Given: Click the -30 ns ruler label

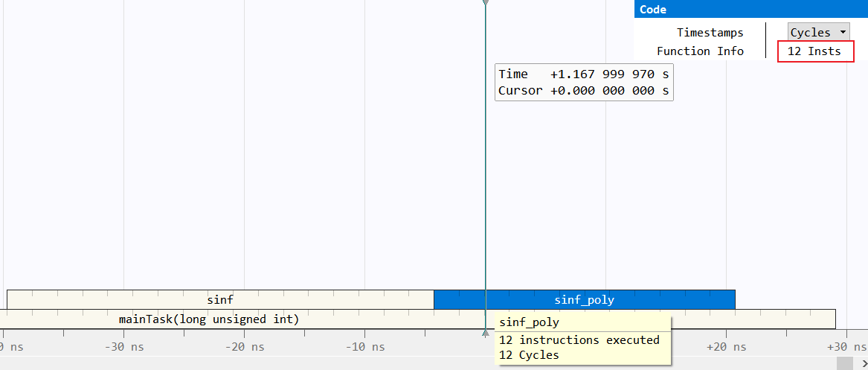Looking at the screenshot, I should 124,347.
